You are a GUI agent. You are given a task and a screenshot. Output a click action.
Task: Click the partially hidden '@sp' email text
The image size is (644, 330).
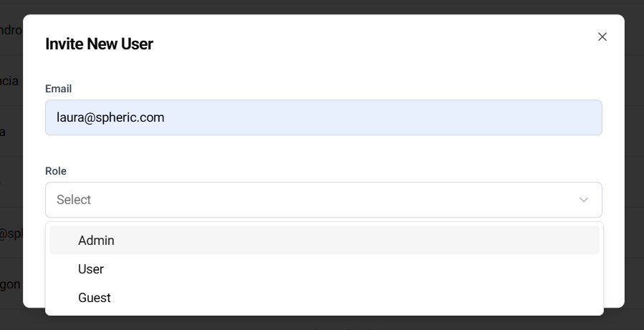point(11,233)
